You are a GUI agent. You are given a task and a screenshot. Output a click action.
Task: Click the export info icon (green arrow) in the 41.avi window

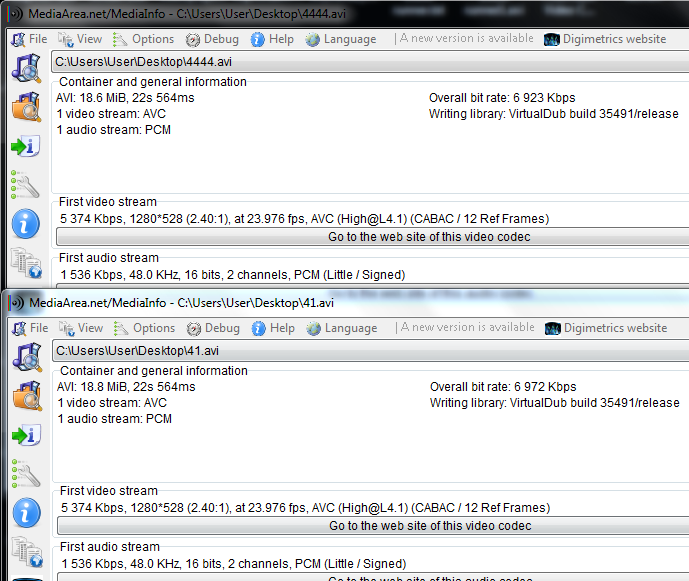pyautogui.click(x=26, y=435)
